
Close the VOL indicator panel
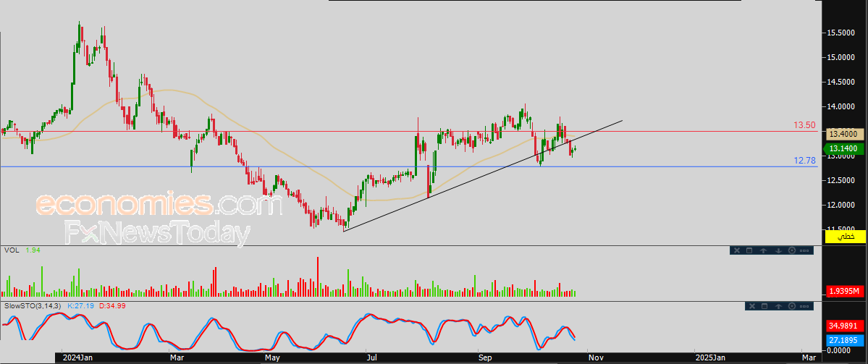point(737,250)
